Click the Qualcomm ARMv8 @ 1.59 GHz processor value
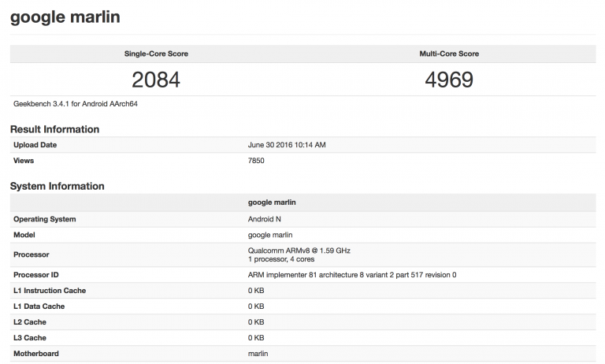Viewport: 605px width, 364px height. point(299,251)
